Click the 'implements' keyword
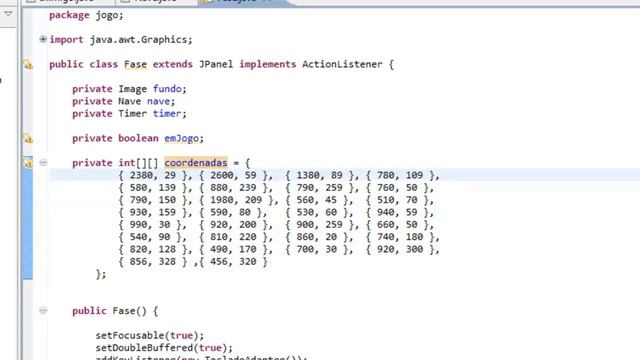The image size is (640, 360). click(x=268, y=64)
